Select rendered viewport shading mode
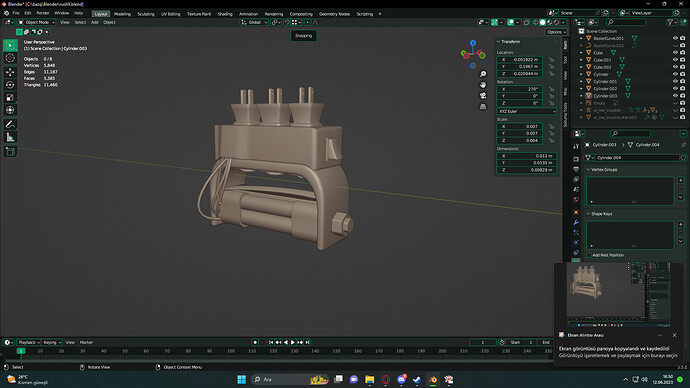Screen dimensions: 690x388 (557, 22)
